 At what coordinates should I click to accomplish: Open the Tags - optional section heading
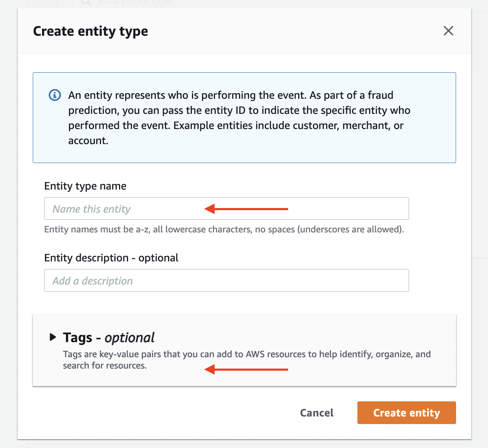point(109,337)
